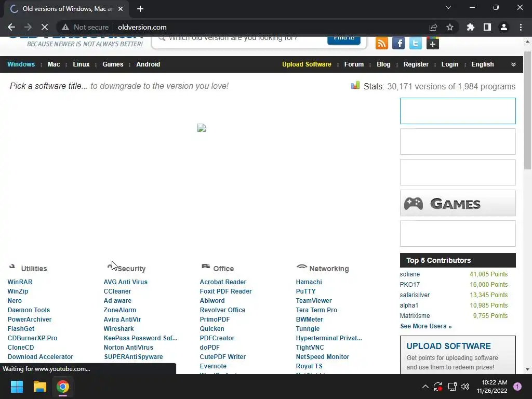The width and height of the screenshot is (532, 399).
Task: Open the Evernote link
Action: tap(213, 366)
